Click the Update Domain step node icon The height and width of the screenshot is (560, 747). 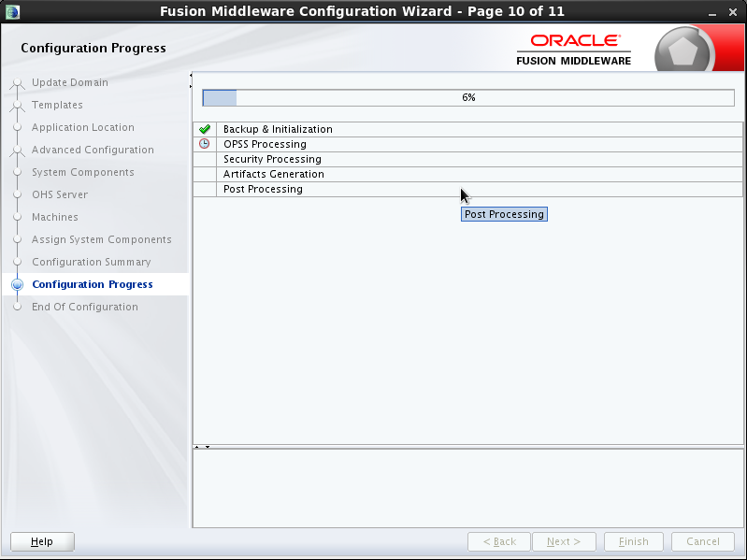(x=17, y=83)
